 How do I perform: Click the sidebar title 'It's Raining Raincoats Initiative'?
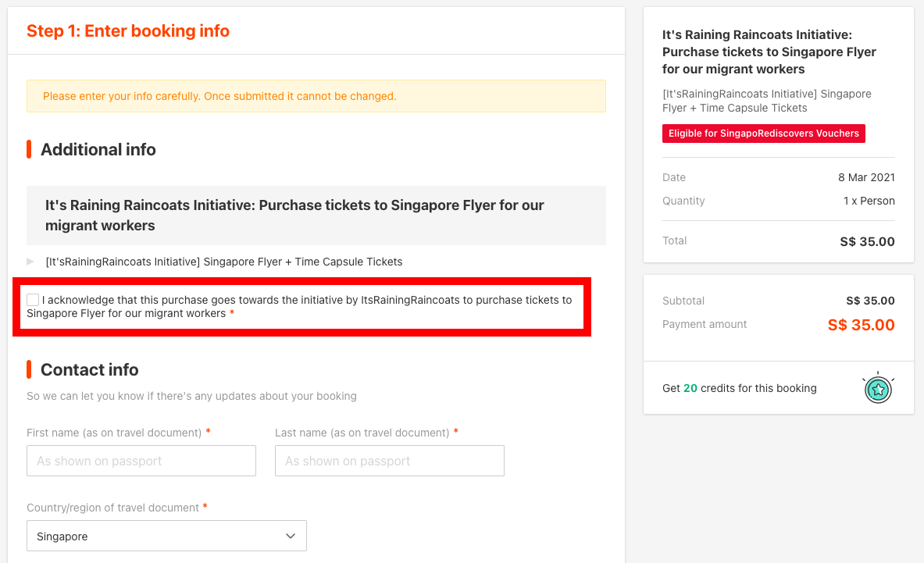coord(769,52)
